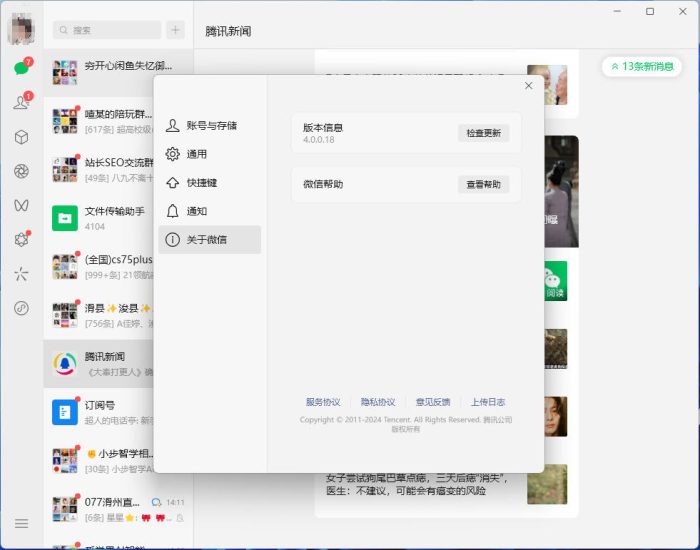Click into the 搜索 search field
Viewport: 700px width, 550px height.
pyautogui.click(x=107, y=30)
